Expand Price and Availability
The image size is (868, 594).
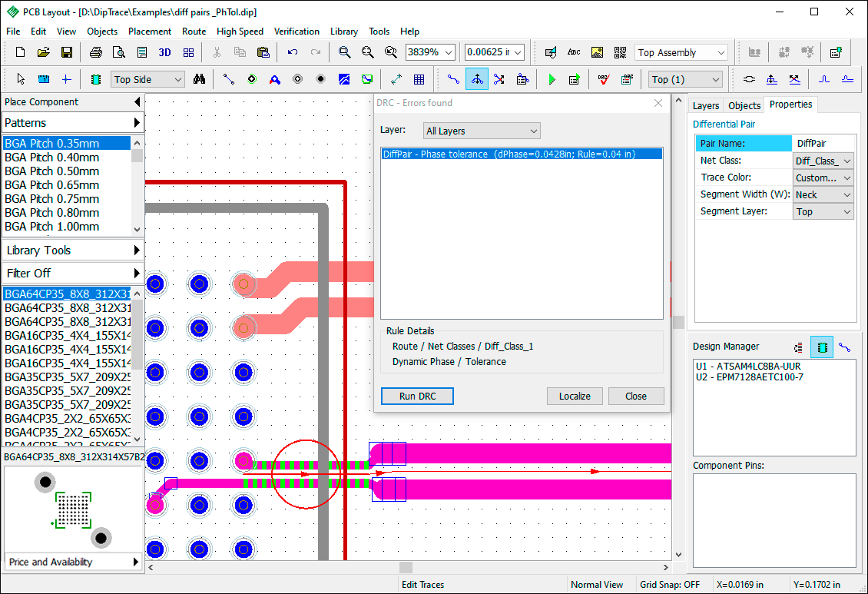tap(72, 562)
